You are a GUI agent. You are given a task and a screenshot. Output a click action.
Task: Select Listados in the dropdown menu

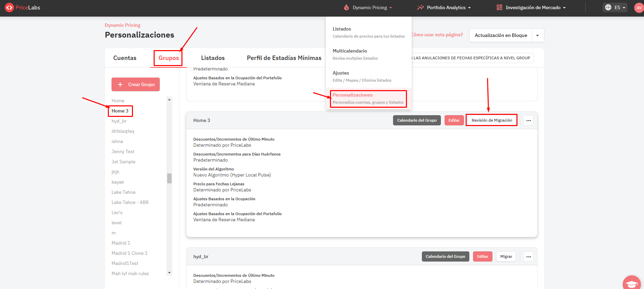coord(369,33)
